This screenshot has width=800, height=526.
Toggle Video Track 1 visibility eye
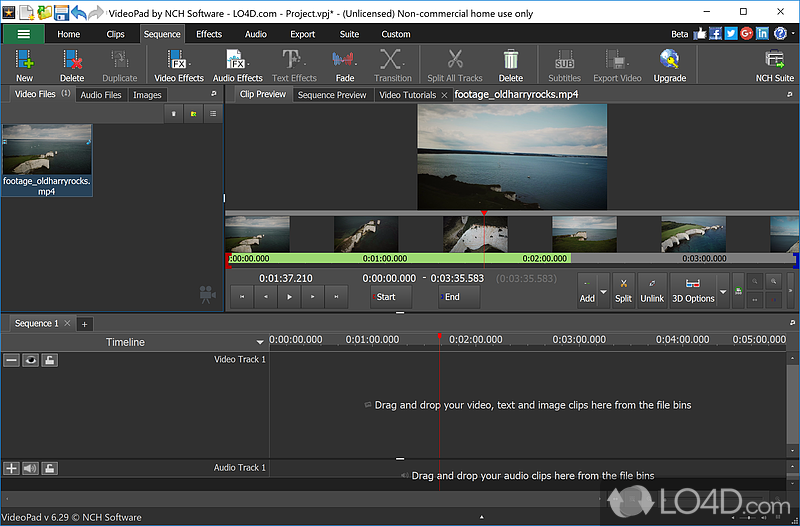point(31,360)
